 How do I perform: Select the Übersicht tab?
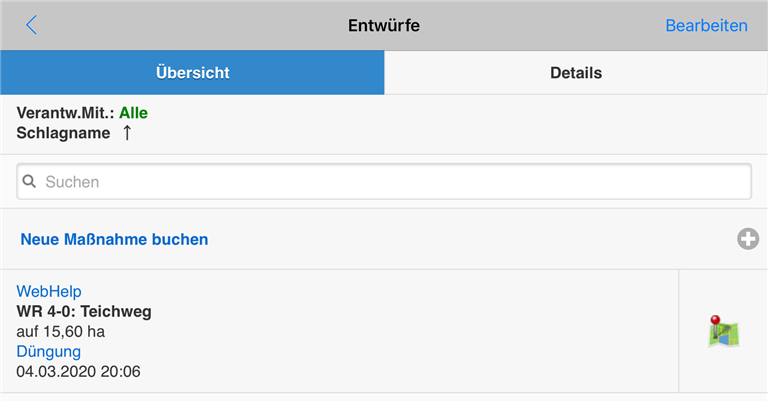click(x=192, y=73)
